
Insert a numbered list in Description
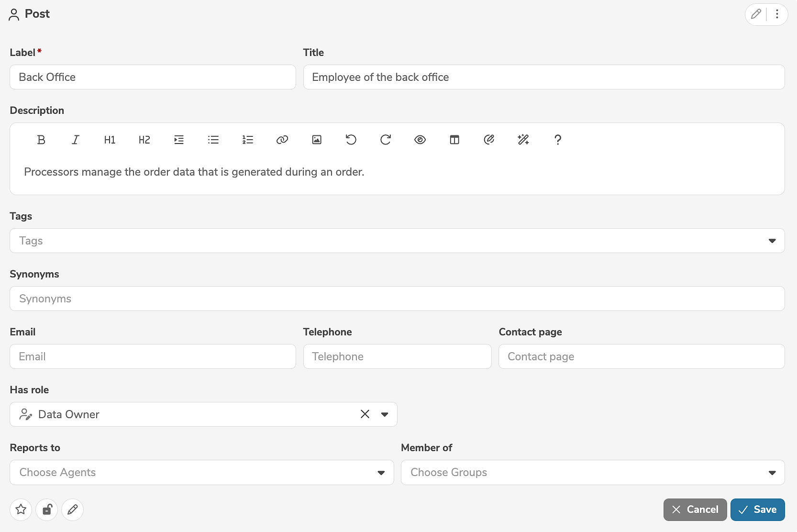[x=248, y=140]
